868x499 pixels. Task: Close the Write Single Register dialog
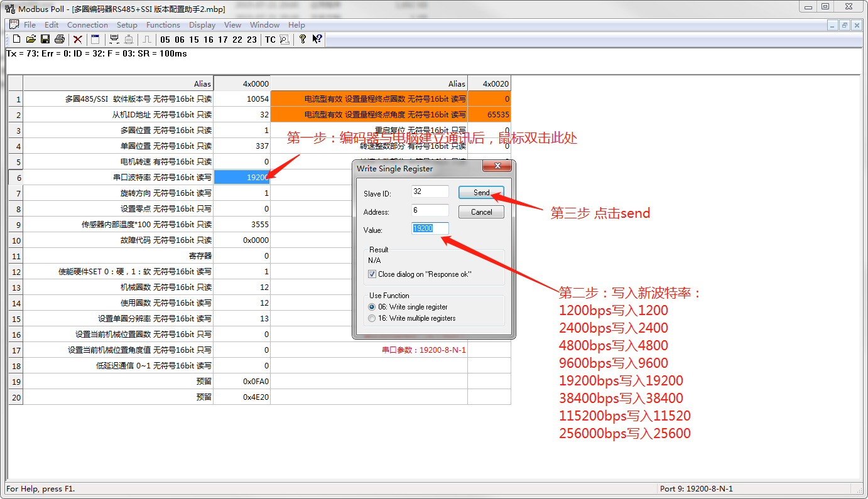(497, 167)
